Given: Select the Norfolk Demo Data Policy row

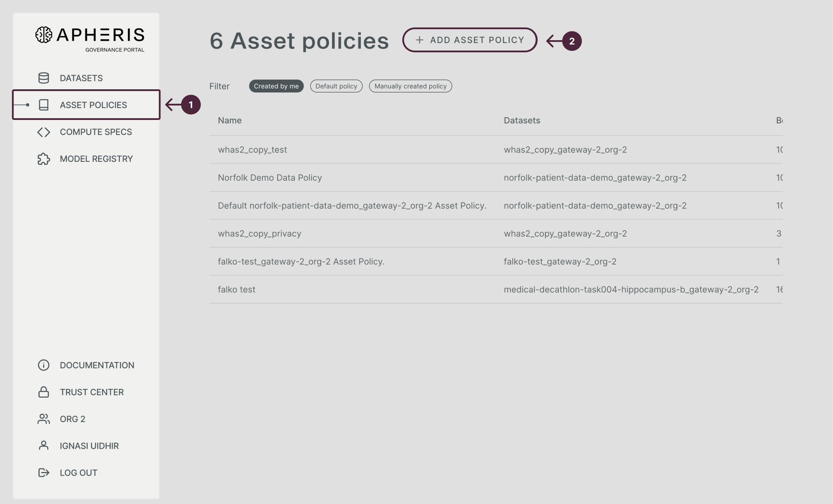Looking at the screenshot, I should click(x=270, y=177).
